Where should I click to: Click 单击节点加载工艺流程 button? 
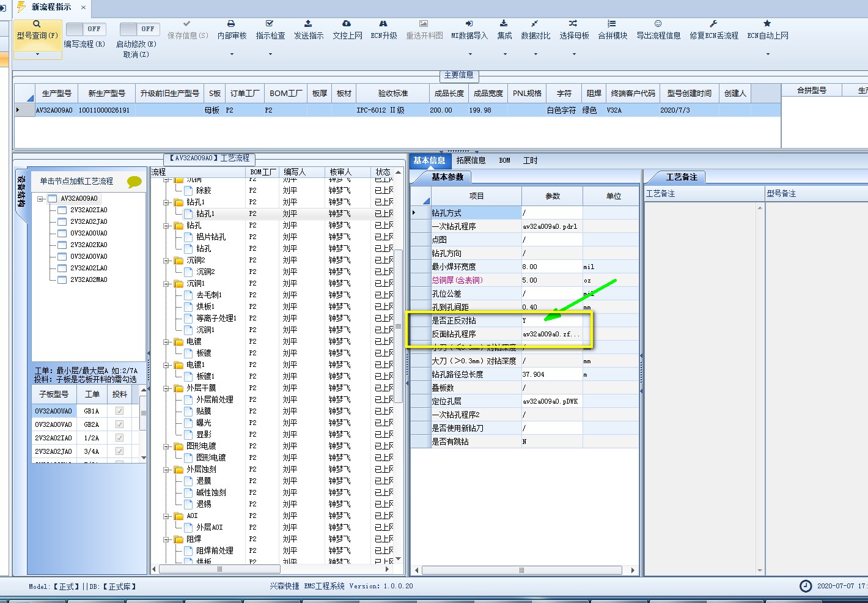77,181
